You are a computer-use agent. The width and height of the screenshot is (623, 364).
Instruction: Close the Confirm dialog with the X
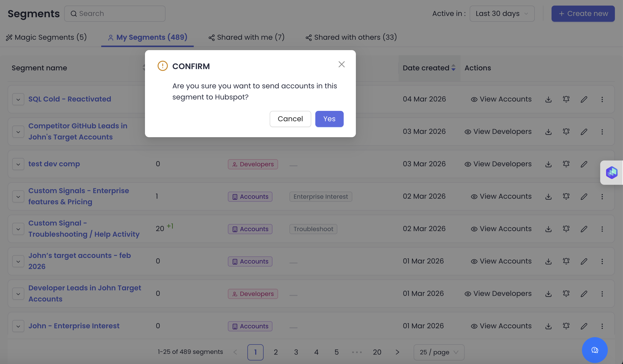(x=341, y=64)
